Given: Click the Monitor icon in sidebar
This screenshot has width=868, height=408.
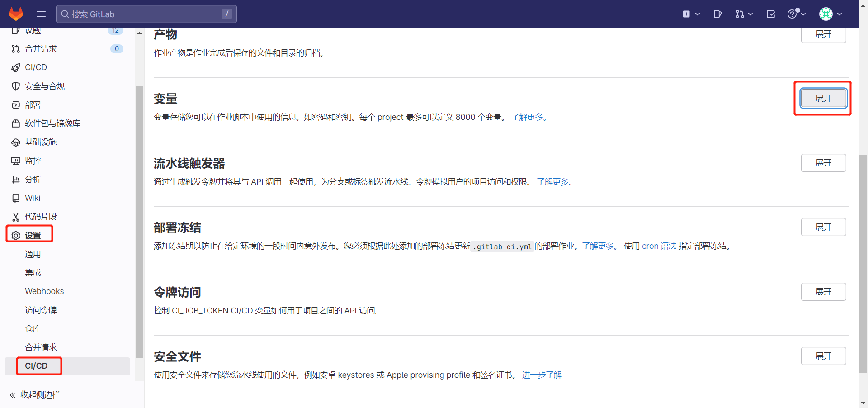Looking at the screenshot, I should pyautogui.click(x=16, y=161).
